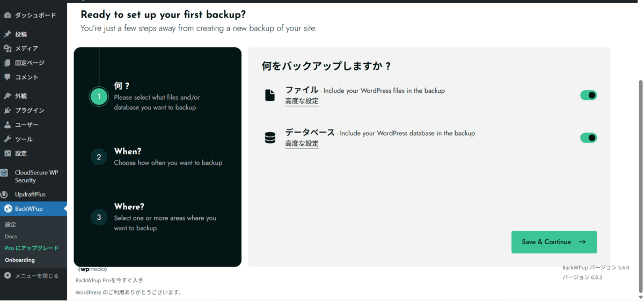Image resolution: width=644 pixels, height=301 pixels.
Task: Click the プラグイン plug icon
Action: pyautogui.click(x=7, y=111)
